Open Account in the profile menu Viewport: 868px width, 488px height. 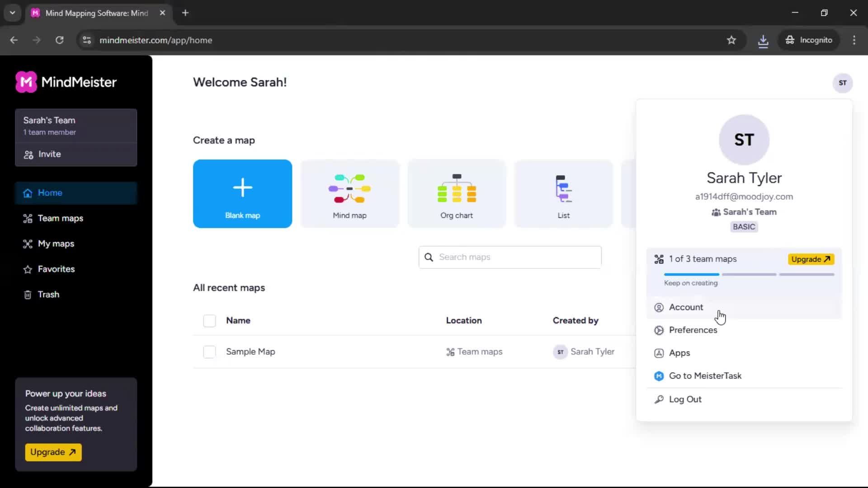tap(685, 307)
